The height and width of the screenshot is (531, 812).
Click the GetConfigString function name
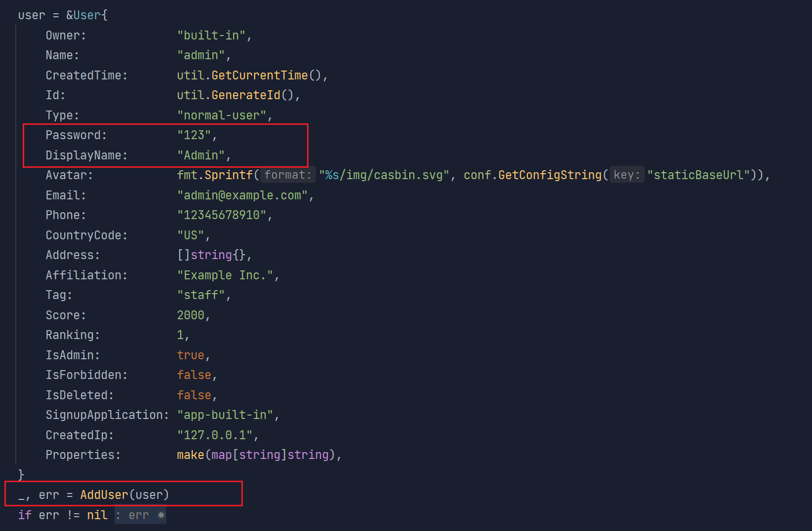(x=550, y=175)
